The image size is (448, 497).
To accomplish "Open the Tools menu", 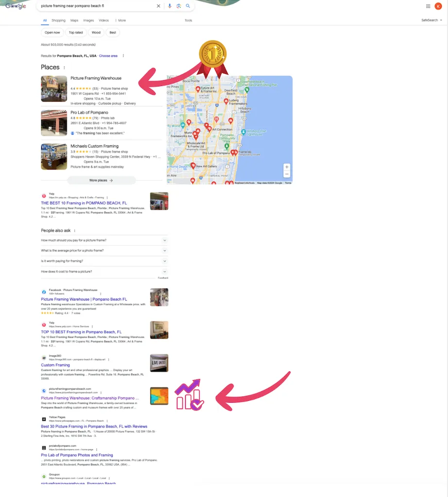I will [x=189, y=20].
